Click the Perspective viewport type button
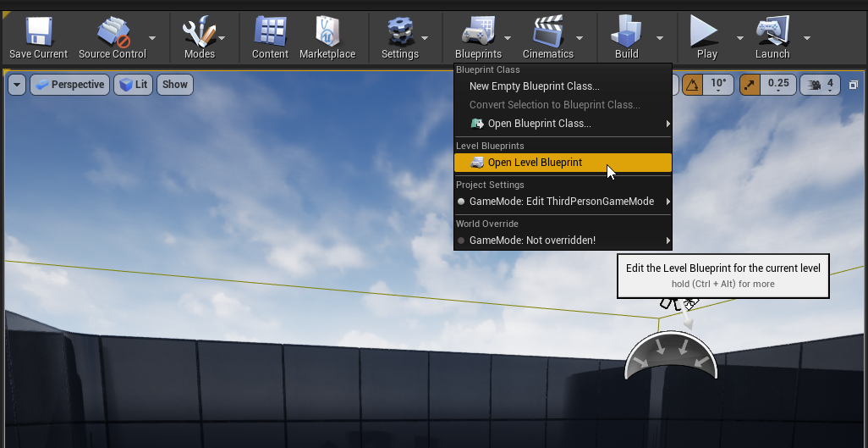The width and height of the screenshot is (868, 448). pyautogui.click(x=69, y=85)
